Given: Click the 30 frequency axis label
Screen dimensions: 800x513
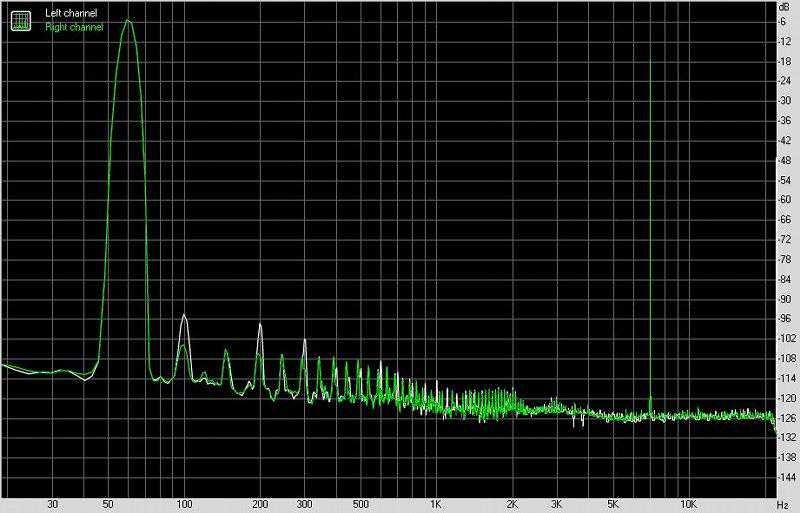Looking at the screenshot, I should point(52,504).
